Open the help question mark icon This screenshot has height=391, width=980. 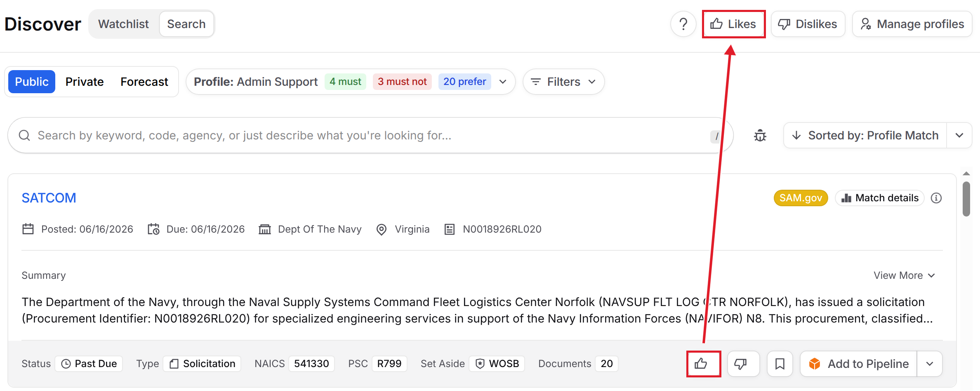coord(683,24)
